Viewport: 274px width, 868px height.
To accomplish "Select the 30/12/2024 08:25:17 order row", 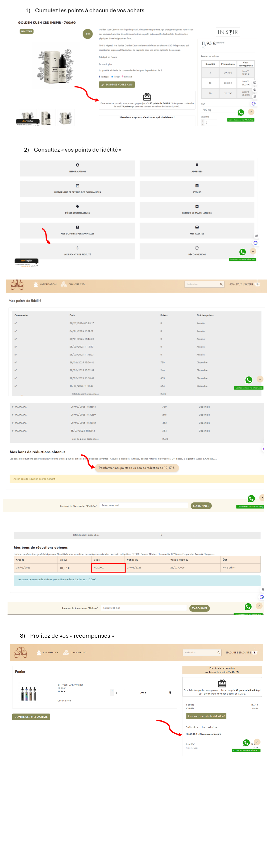I will (x=136, y=323).
